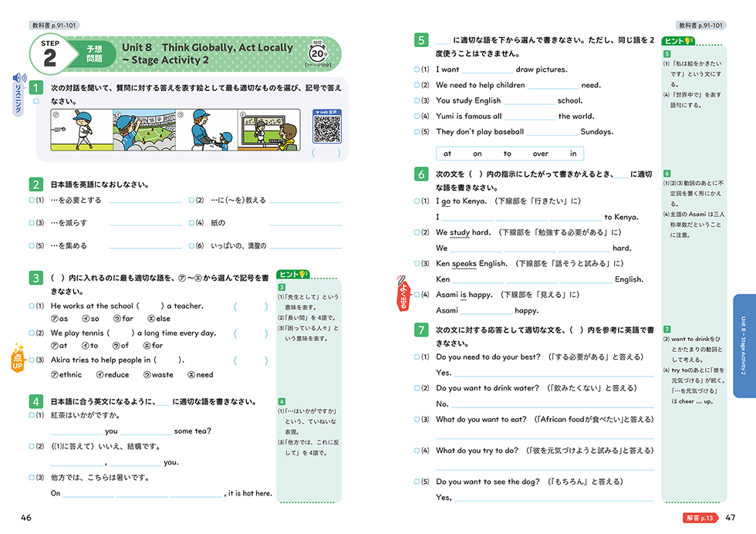
Task: Click the listening answer parentheses under QR code
Action: click(x=326, y=154)
